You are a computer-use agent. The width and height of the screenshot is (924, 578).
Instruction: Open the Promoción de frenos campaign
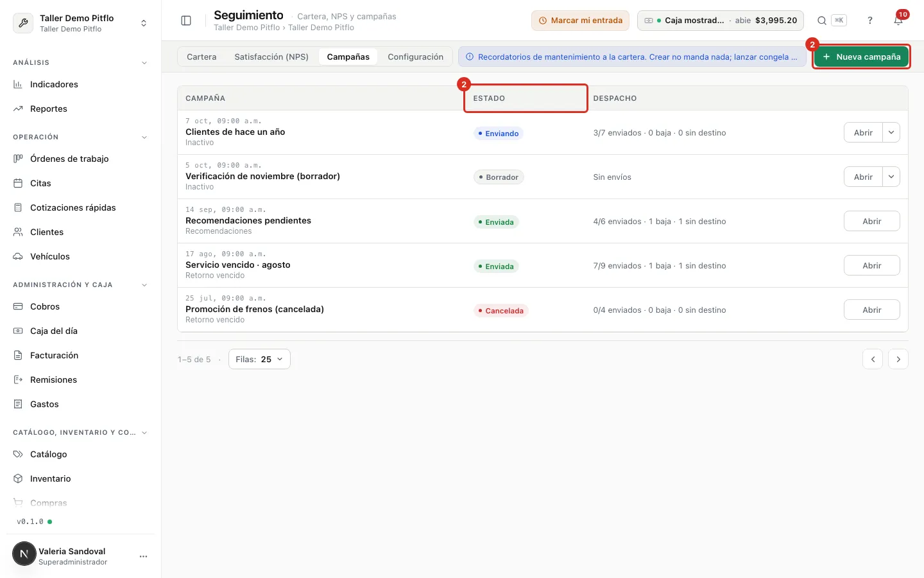click(871, 310)
